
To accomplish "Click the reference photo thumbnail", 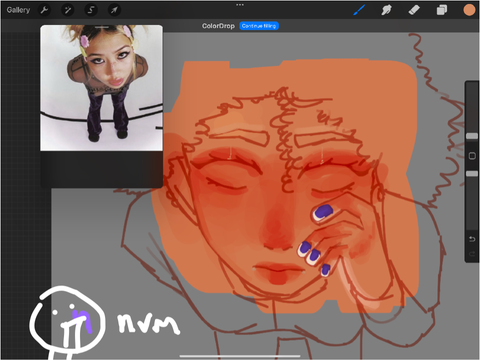I will click(x=101, y=88).
